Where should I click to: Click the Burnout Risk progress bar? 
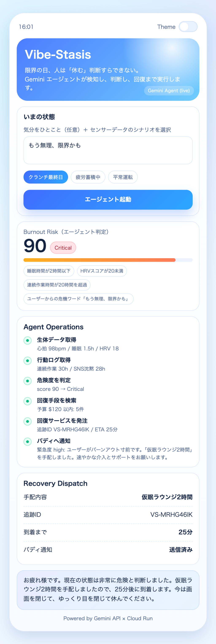(x=108, y=260)
